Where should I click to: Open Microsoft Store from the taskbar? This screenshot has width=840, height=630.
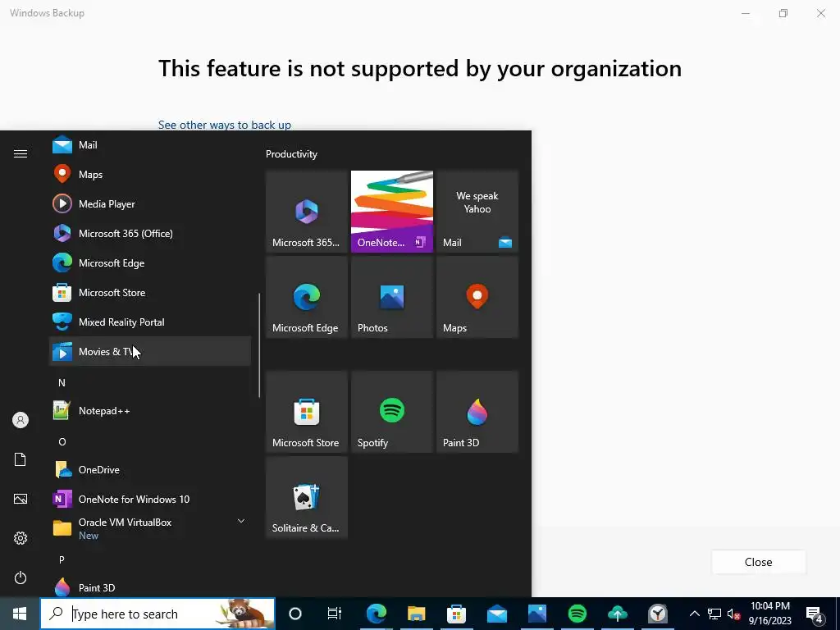(456, 614)
